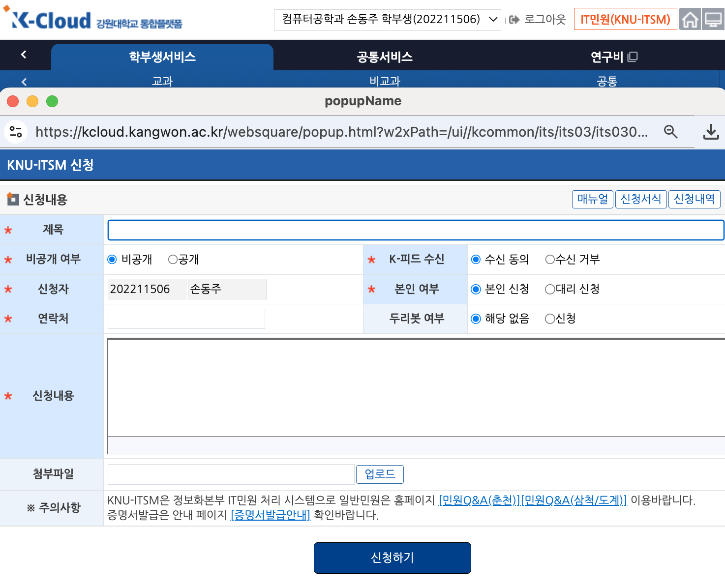Screen dimensions: 725x588
Task: Click the download icon beside the URL
Action: 710,132
